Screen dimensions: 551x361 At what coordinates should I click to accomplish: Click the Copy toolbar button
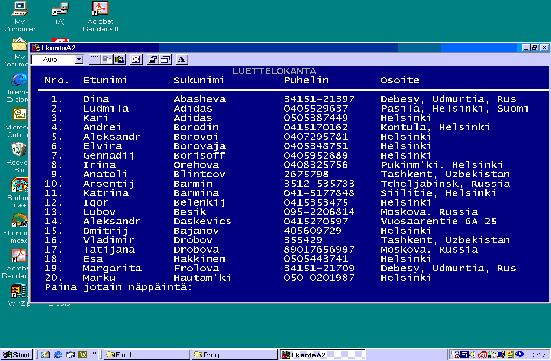tap(107, 59)
